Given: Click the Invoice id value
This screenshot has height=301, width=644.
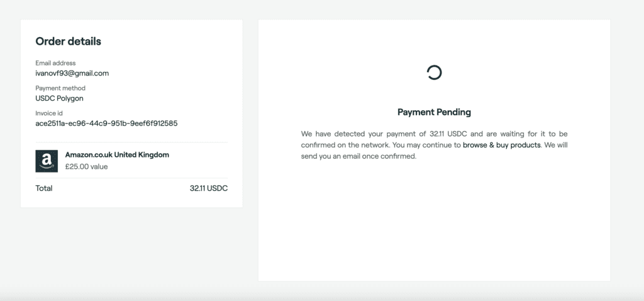Looking at the screenshot, I should (106, 123).
